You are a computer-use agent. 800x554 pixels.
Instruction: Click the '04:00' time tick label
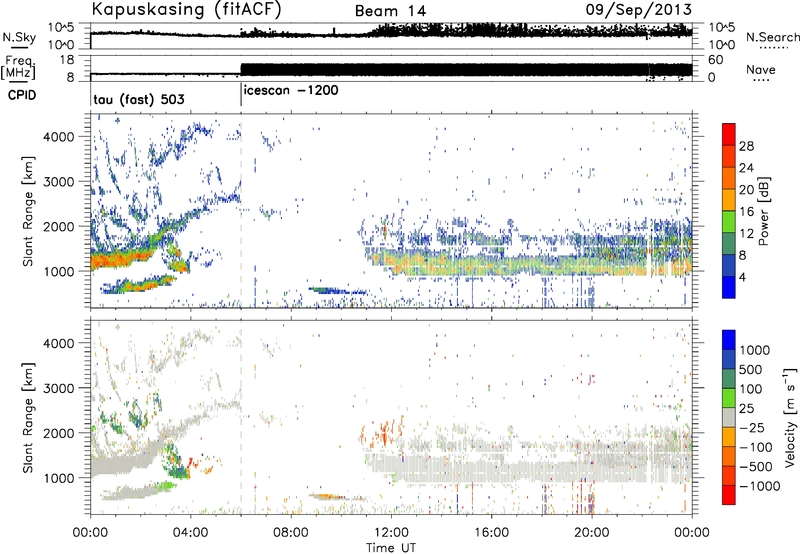(190, 533)
